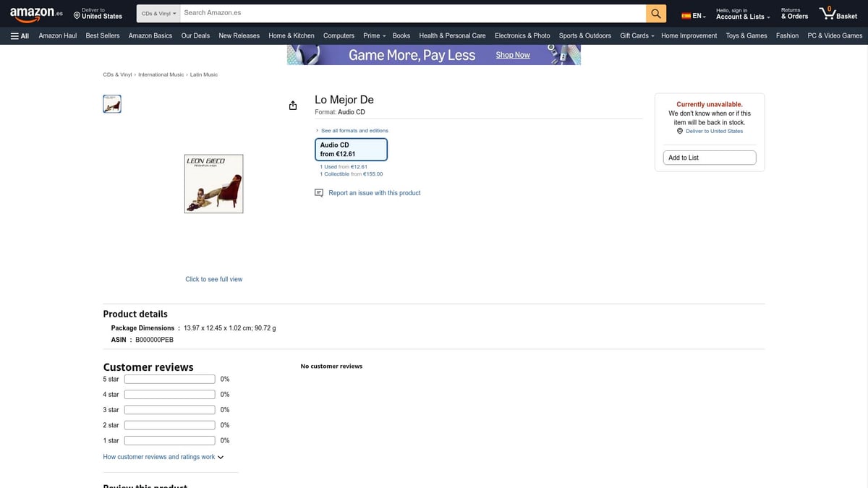Click the Add to List button
This screenshot has width=868, height=488.
[709, 158]
